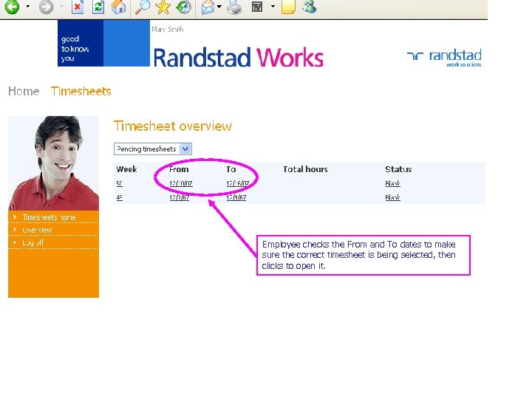532x399 pixels.
Task: Open the week 50 link
Action: pos(119,183)
